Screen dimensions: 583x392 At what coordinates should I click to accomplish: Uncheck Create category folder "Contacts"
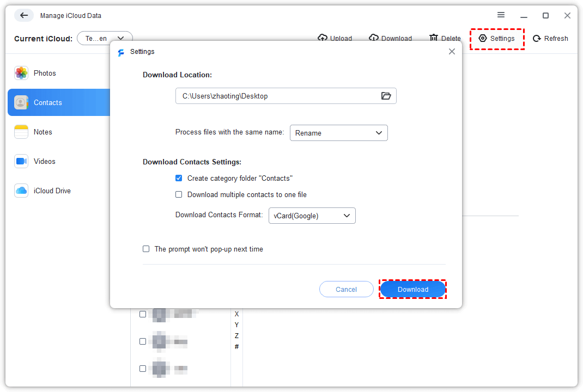[179, 179]
